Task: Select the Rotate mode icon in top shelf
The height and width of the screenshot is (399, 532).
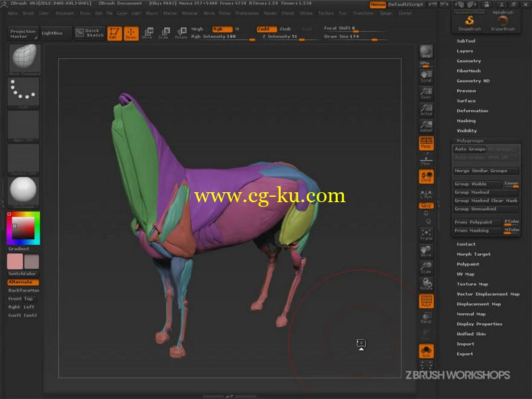Action: (x=181, y=33)
